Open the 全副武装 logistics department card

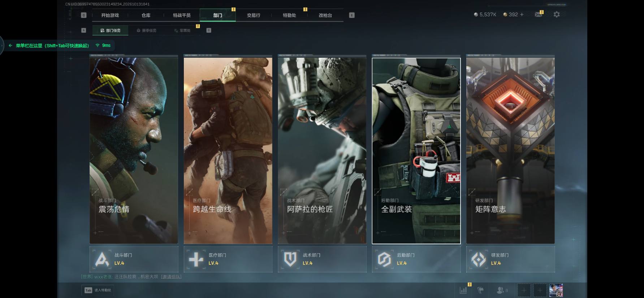[416, 150]
